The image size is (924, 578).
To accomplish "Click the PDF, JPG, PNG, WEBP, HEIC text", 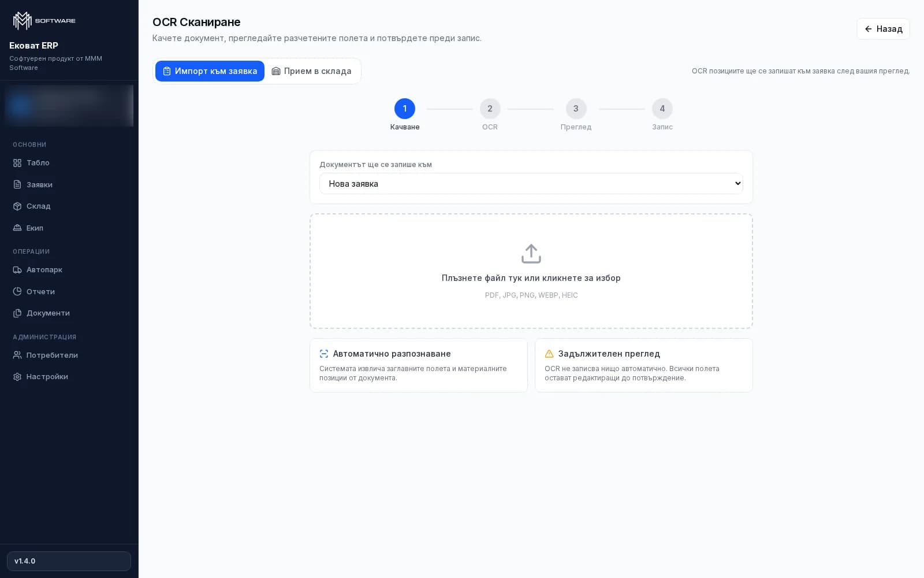I will click(531, 295).
